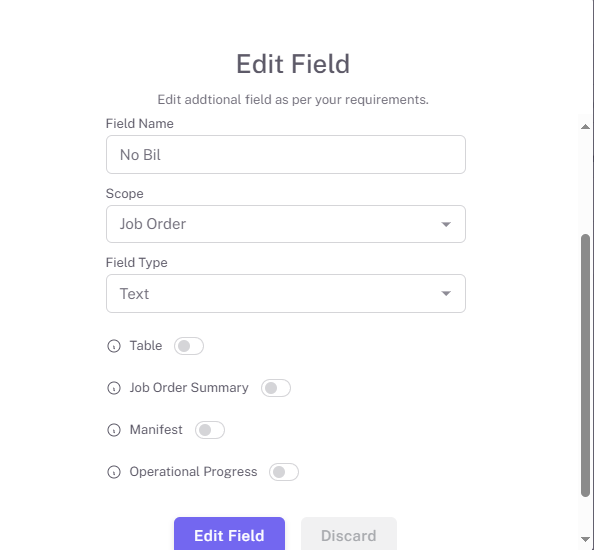Click the Manifest label text
This screenshot has height=550, width=594.
point(156,430)
